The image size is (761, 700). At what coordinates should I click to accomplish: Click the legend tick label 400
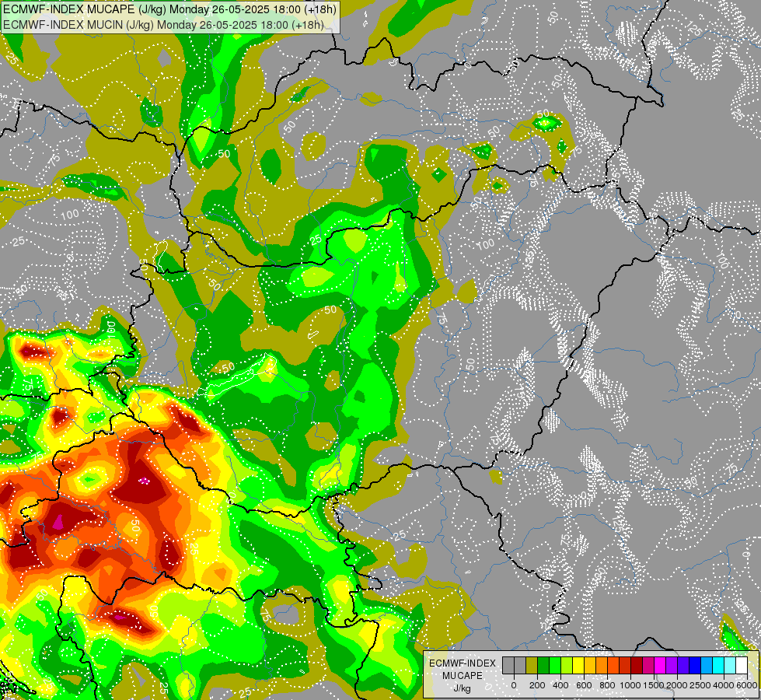(560, 685)
